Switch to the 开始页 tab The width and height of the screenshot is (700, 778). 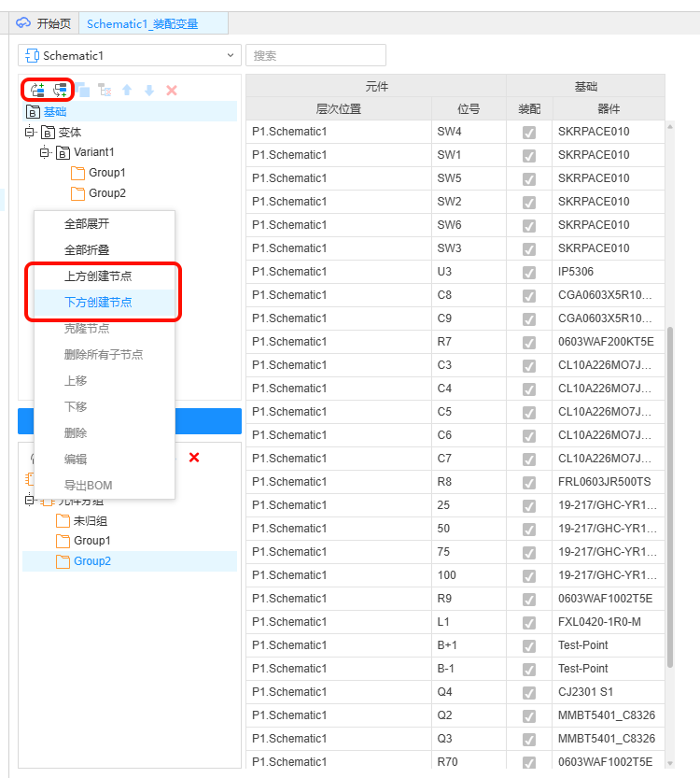[44, 23]
